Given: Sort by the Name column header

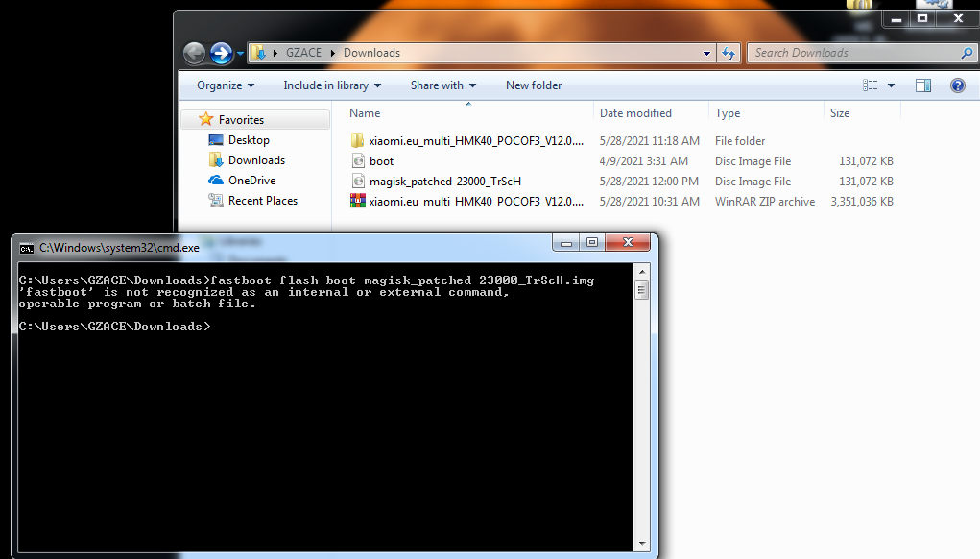Looking at the screenshot, I should (365, 113).
